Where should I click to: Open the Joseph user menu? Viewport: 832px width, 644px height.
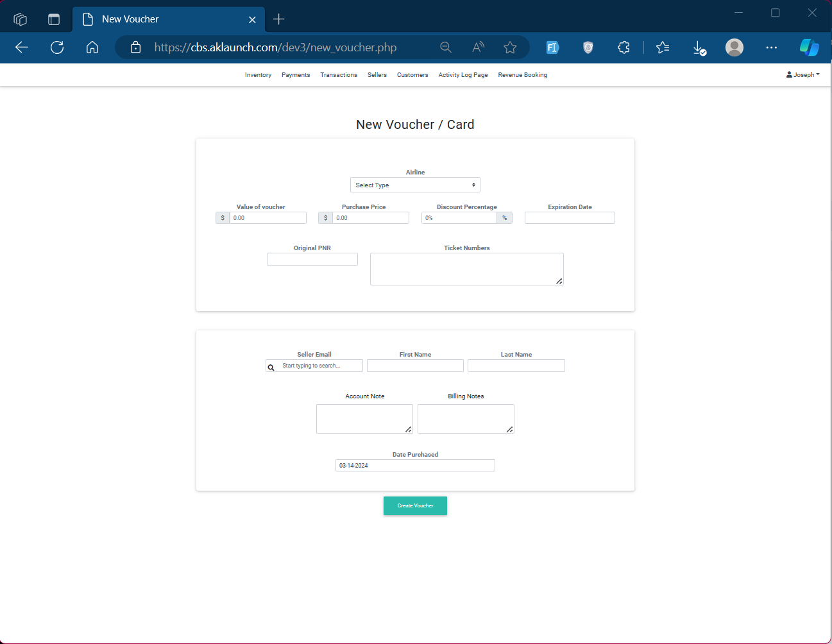coord(802,75)
